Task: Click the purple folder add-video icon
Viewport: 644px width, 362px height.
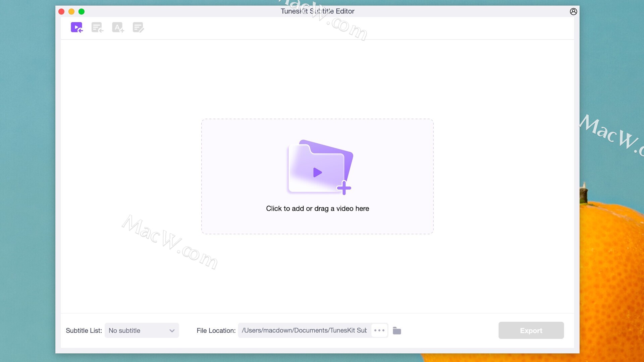Action: coord(320,167)
